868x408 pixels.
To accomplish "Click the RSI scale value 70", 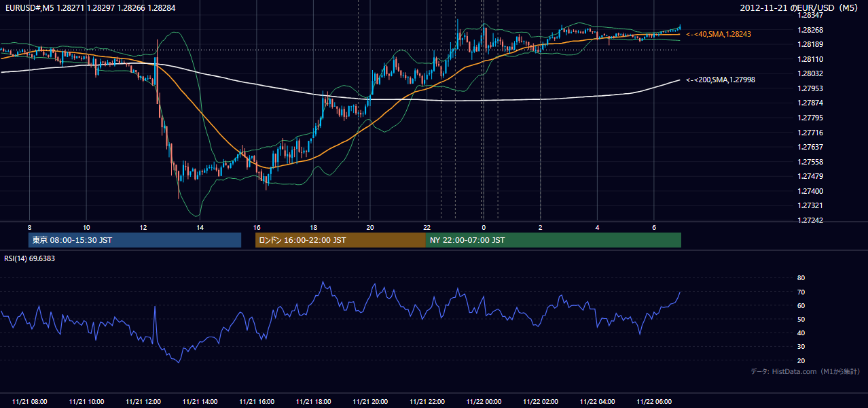I will [801, 292].
